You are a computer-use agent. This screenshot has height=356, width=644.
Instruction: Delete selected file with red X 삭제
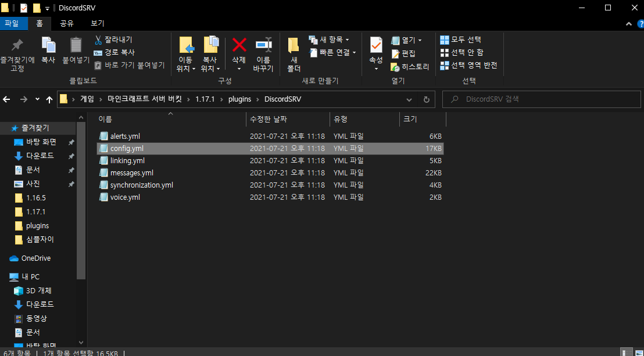239,55
